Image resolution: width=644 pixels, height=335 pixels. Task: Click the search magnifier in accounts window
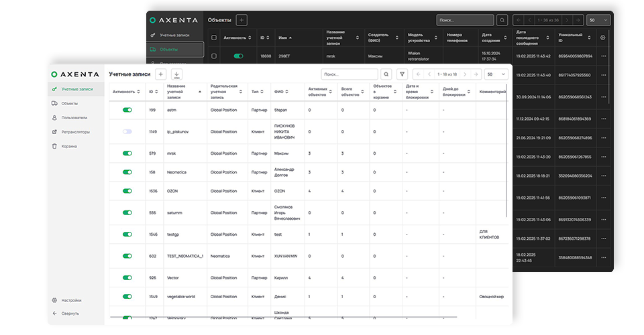[x=386, y=74]
